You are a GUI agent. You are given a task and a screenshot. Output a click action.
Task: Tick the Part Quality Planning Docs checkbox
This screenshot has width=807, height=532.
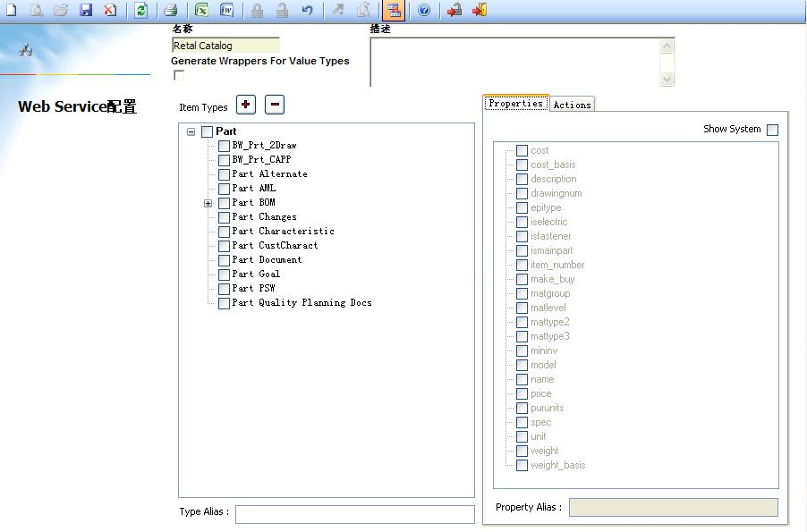[x=224, y=304]
